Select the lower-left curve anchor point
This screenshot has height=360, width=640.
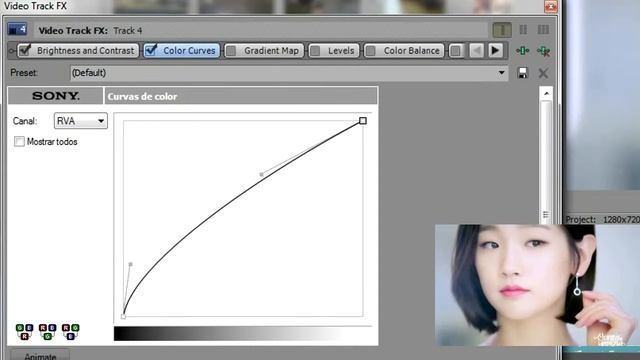[x=123, y=316]
